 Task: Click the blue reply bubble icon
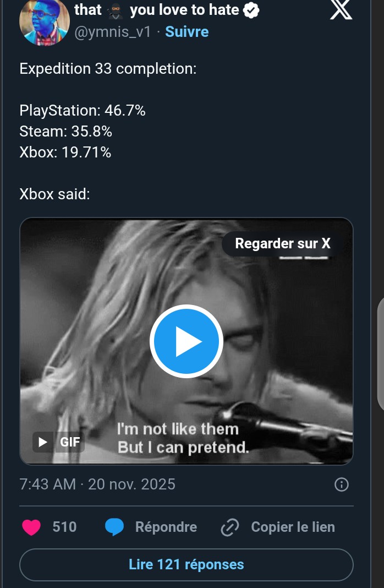(x=114, y=527)
